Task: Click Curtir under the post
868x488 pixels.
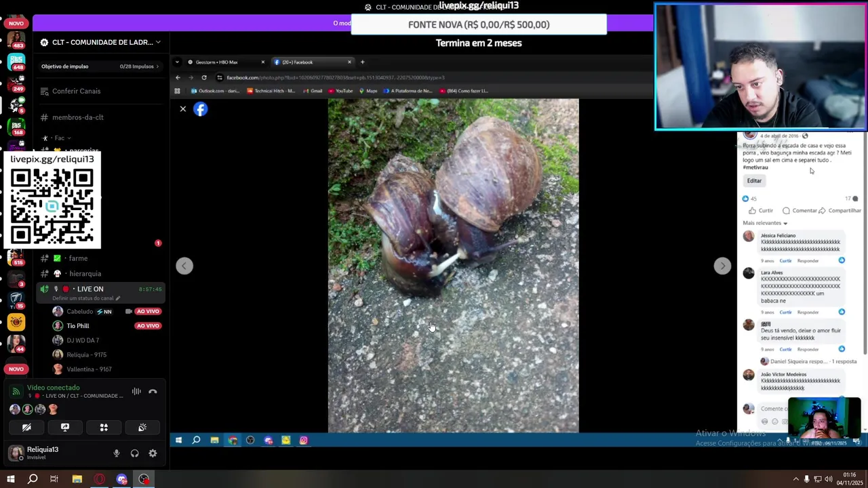Action: click(x=761, y=211)
